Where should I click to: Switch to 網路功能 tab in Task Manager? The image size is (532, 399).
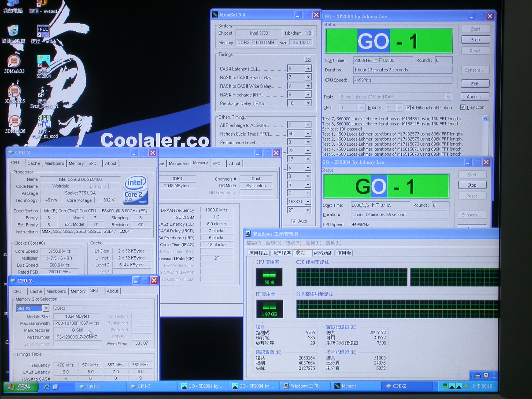tap(323, 253)
